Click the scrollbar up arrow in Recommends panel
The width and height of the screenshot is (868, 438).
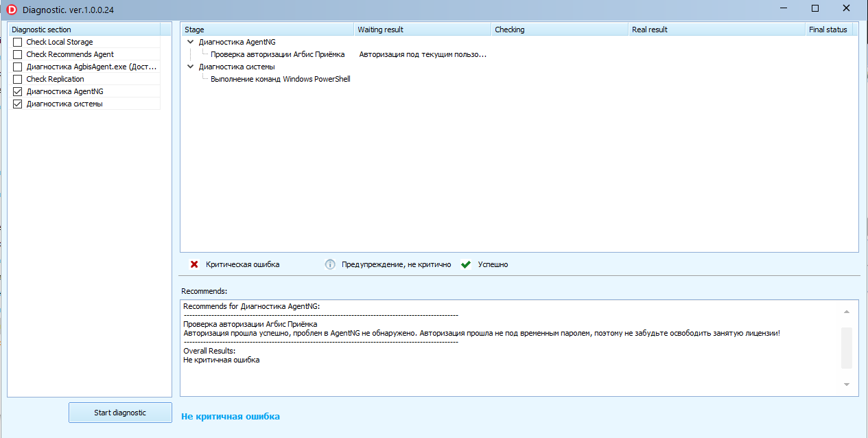click(846, 310)
